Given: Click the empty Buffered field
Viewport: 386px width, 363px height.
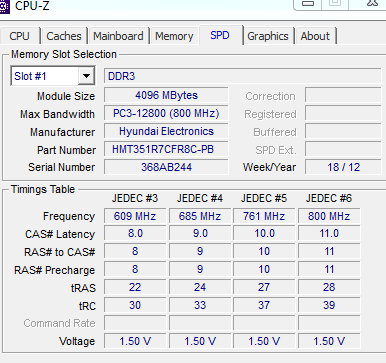Looking at the screenshot, I should (343, 131).
